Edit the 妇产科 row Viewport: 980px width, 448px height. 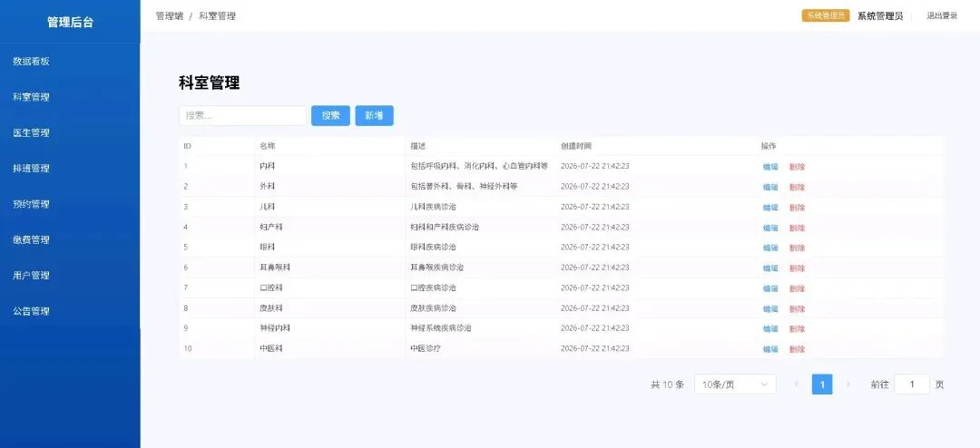pyautogui.click(x=770, y=228)
